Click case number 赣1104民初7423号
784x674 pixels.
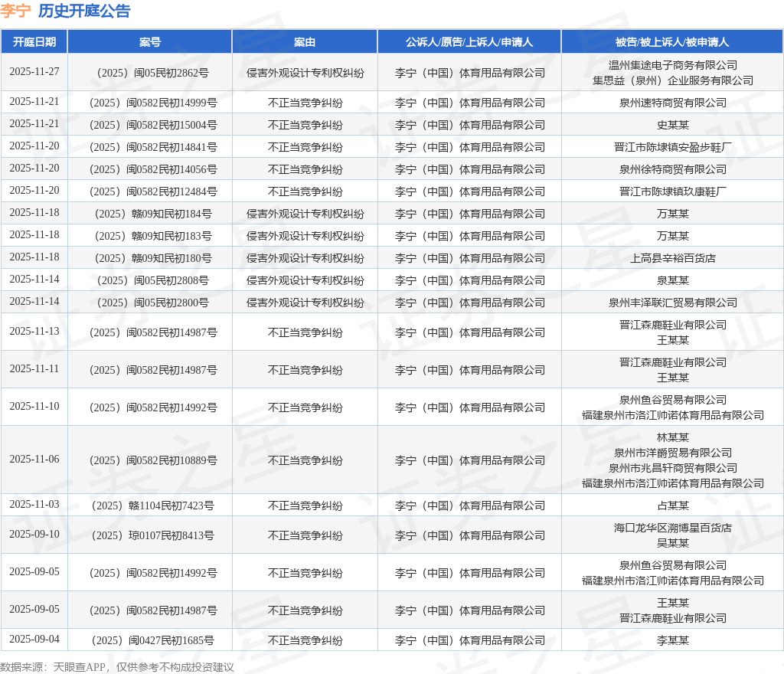[152, 506]
